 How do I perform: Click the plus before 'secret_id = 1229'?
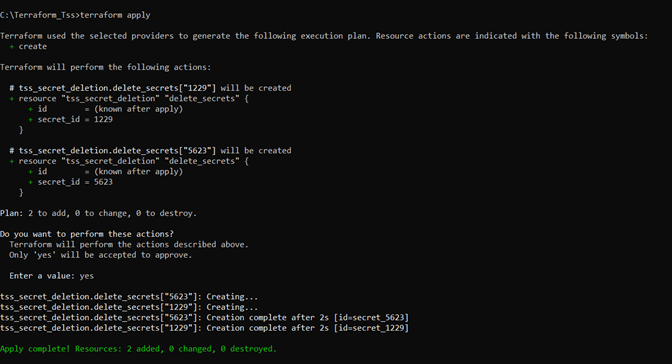point(30,120)
